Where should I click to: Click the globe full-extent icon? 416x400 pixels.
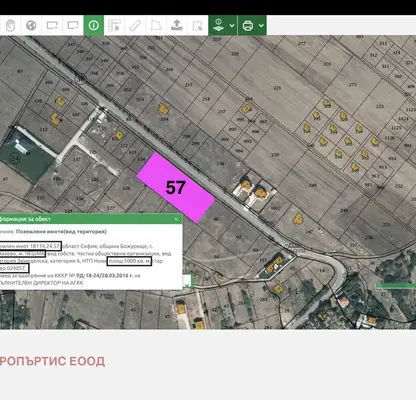31,25
